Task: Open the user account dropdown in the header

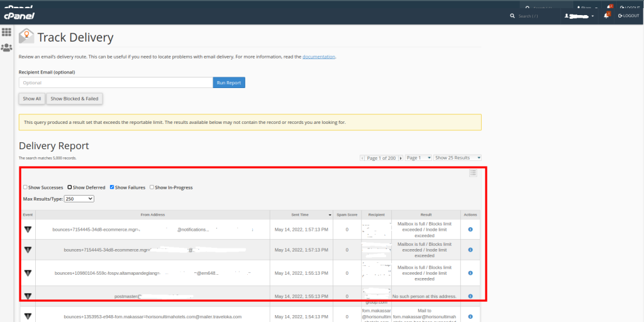Action: [579, 16]
